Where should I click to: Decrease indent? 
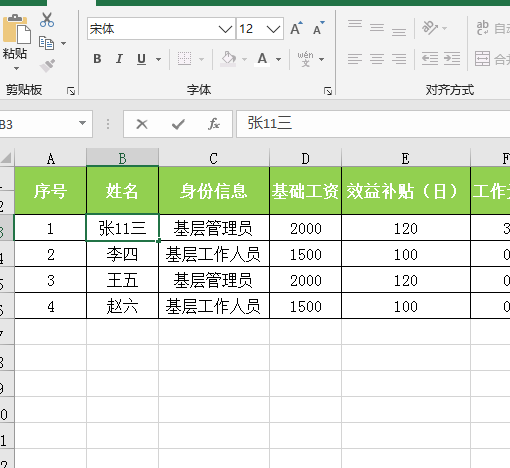430,59
